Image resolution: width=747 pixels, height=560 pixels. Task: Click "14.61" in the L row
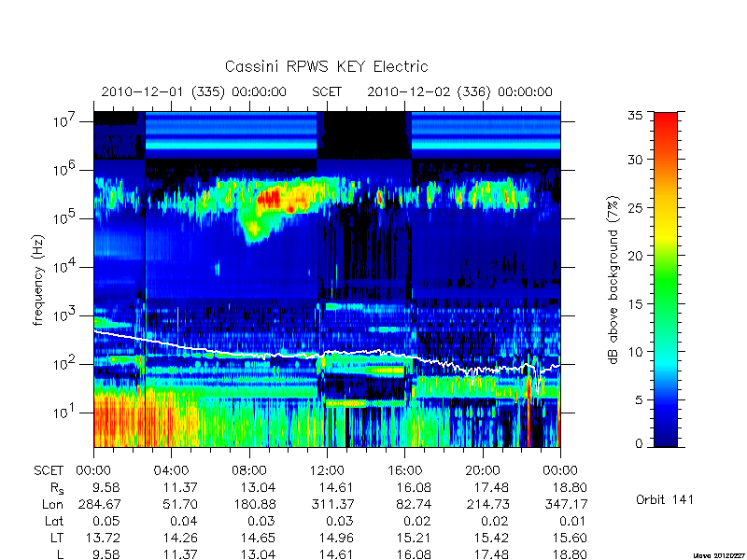click(x=336, y=554)
